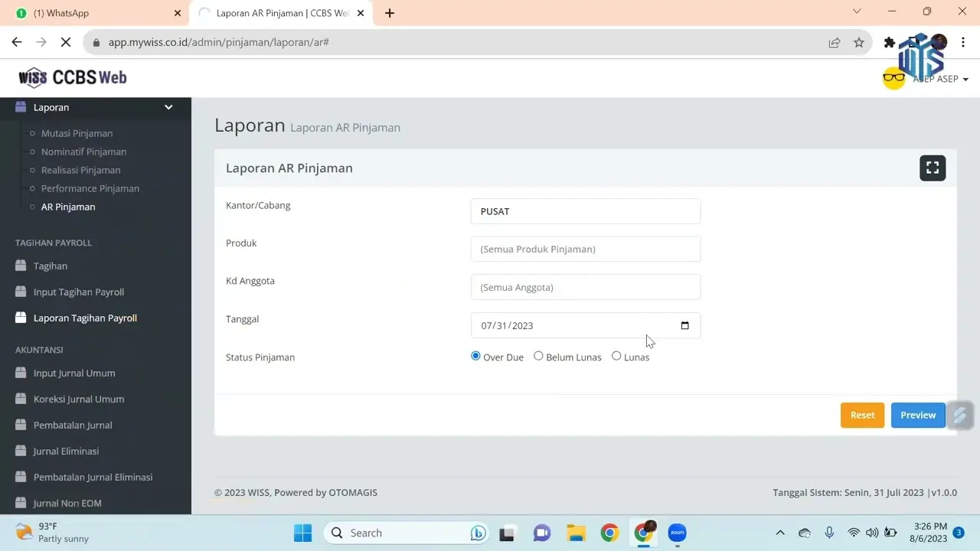Open the Produk dropdown field

[585, 249]
